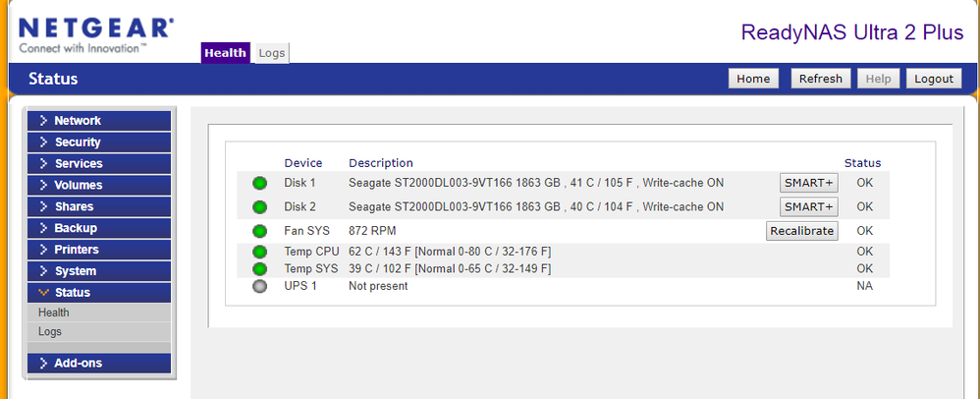Screen dimensions: 980x399
Task: Click the green status light for Disk 1
Action: 260,183
